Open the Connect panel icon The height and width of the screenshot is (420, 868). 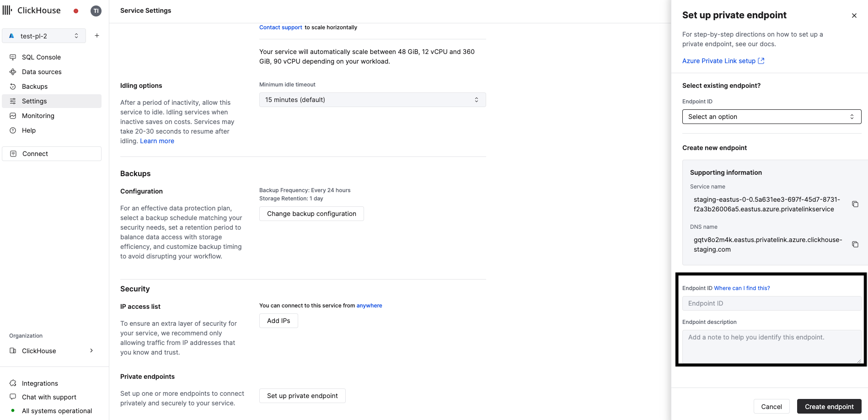12,153
